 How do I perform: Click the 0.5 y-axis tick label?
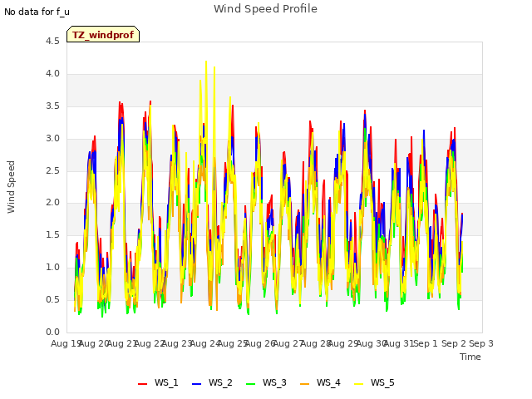[52, 299]
